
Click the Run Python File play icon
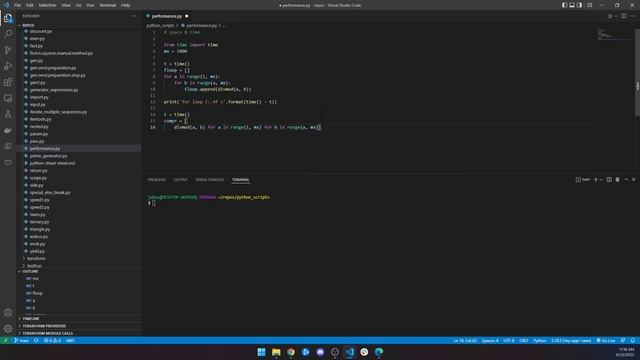point(610,16)
